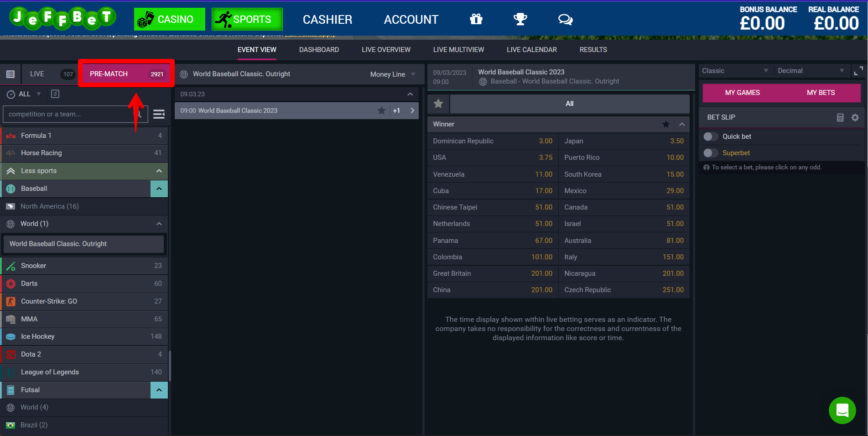
Task: Open bet slip settings gear
Action: (855, 117)
